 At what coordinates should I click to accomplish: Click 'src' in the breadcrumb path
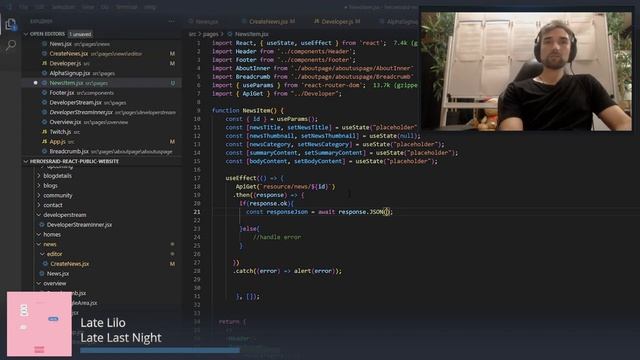(192, 34)
